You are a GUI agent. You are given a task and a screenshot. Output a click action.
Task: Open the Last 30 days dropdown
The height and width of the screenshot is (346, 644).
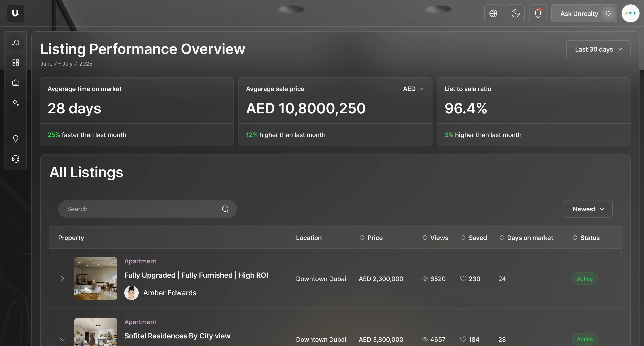click(598, 49)
